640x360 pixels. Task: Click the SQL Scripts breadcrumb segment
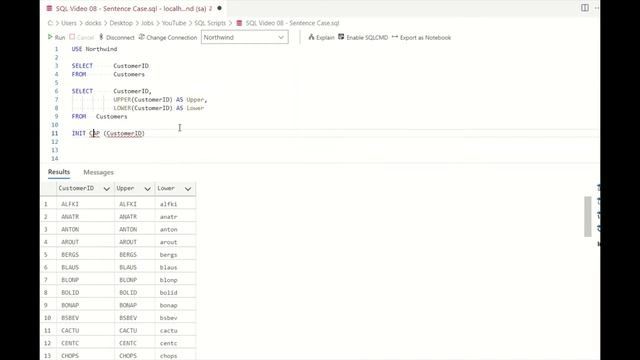click(x=210, y=23)
